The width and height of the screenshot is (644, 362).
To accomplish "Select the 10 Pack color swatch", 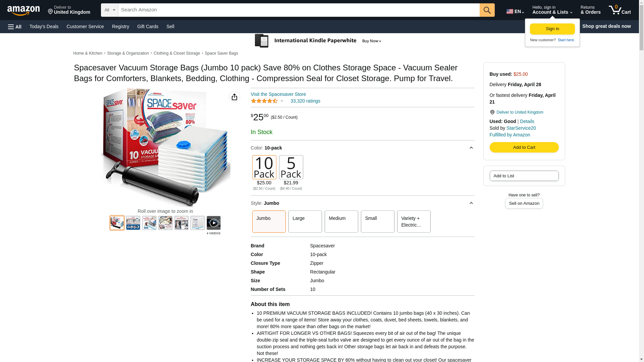I will pos(264,167).
